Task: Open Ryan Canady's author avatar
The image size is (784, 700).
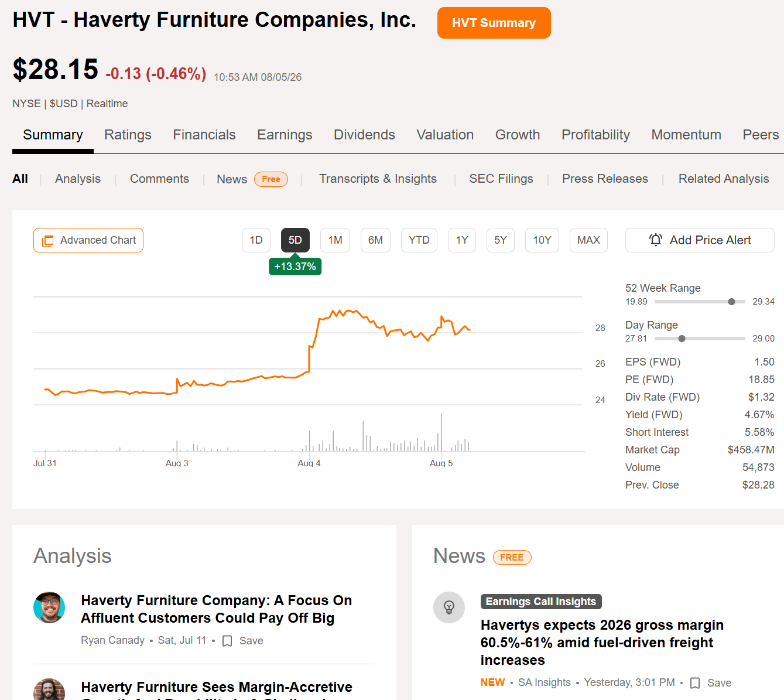Action: [49, 607]
